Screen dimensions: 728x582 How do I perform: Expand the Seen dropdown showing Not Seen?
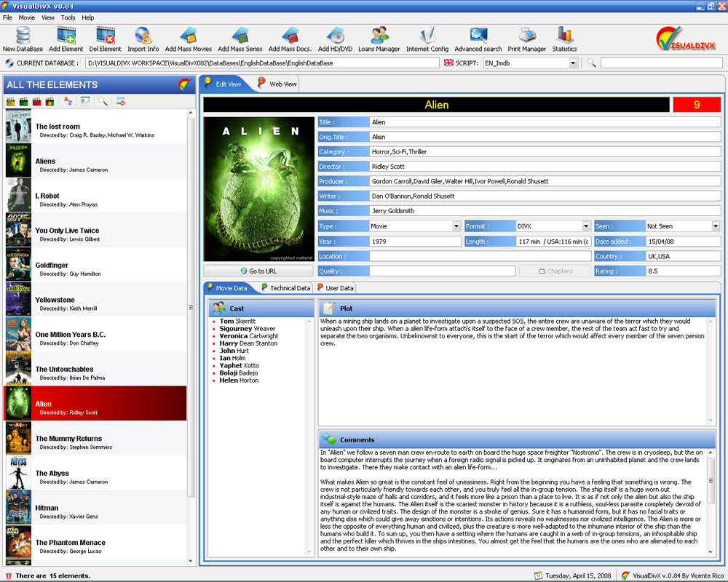tap(716, 226)
